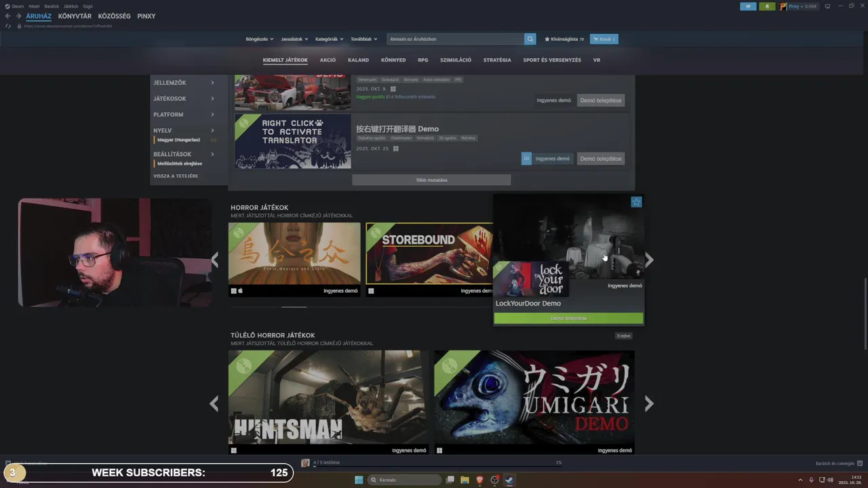Open the KÖNYVTÁR section

click(75, 16)
